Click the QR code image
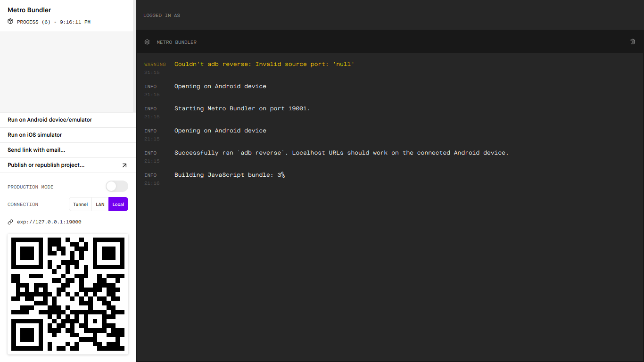The width and height of the screenshot is (644, 362). (x=68, y=294)
